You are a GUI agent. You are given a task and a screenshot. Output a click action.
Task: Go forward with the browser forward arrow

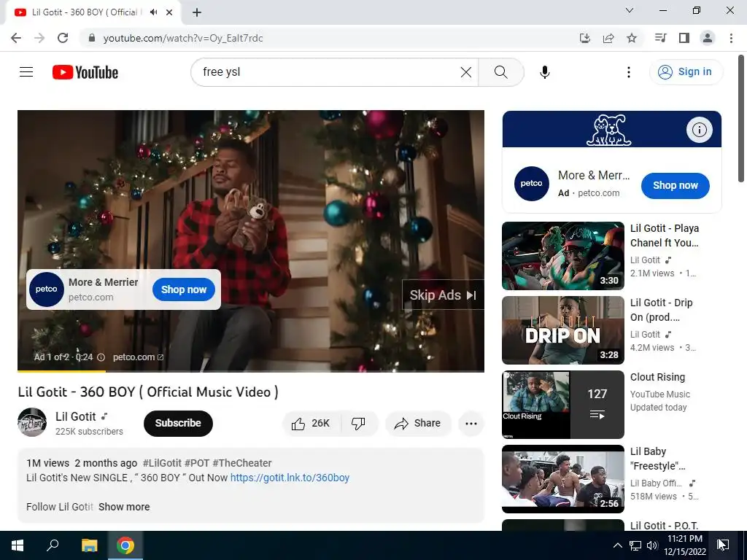(x=39, y=38)
